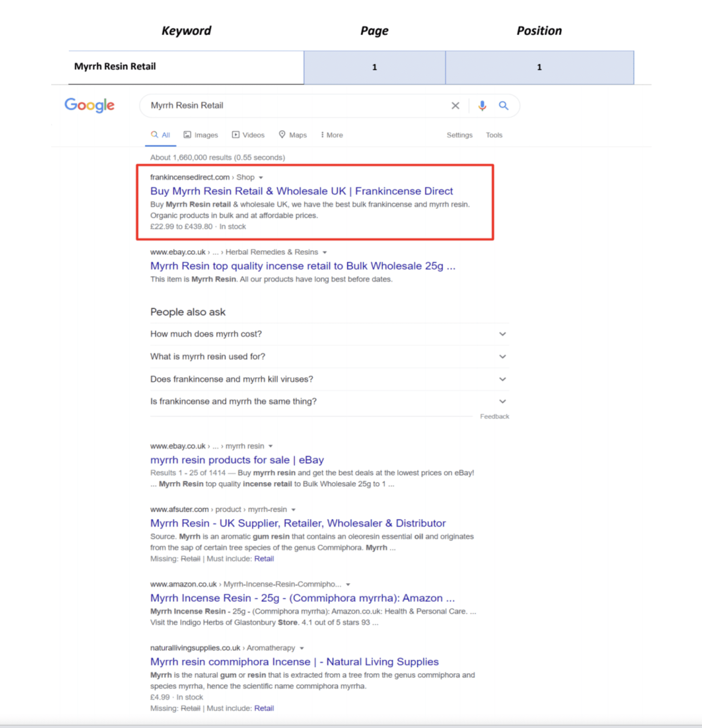702x728 pixels.
Task: Open Myrrh Incense Resin 25g Amazon link
Action: point(303,598)
